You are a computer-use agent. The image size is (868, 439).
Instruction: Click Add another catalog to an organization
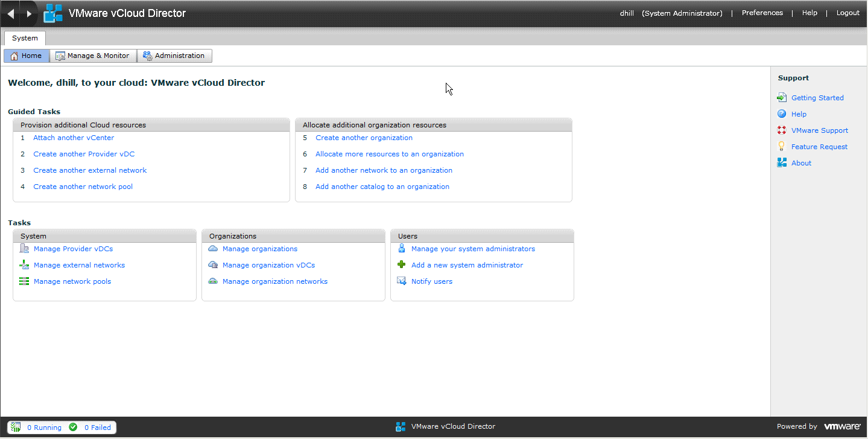click(382, 187)
